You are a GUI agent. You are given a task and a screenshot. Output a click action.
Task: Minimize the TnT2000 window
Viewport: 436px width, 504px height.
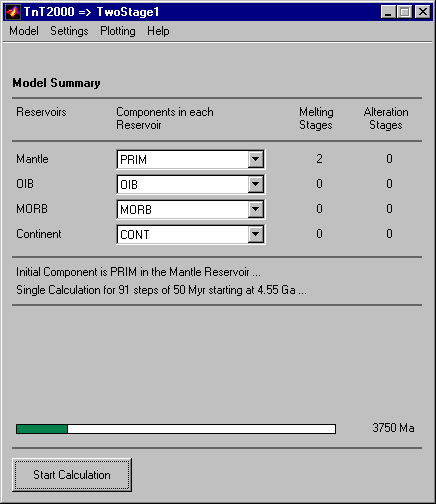pyautogui.click(x=388, y=12)
